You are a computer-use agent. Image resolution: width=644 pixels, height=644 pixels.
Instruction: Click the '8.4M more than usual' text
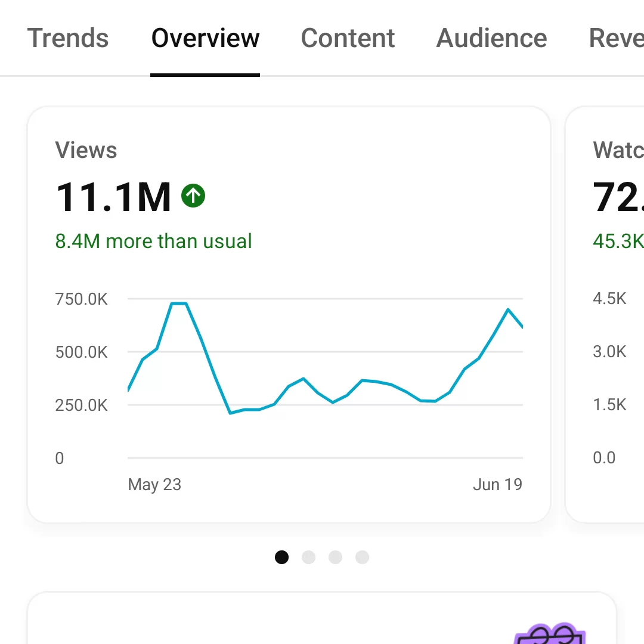click(x=154, y=241)
